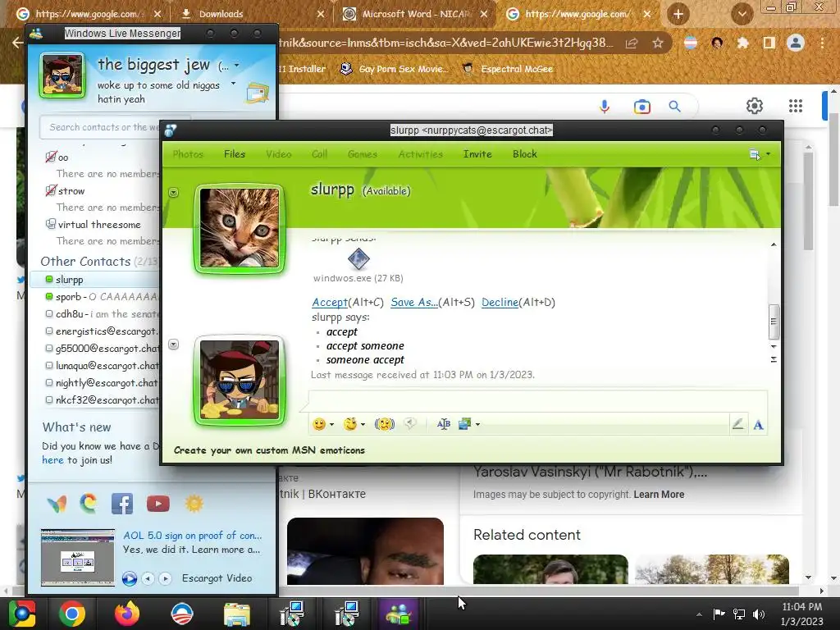
Task: Open the dropdown arrow next to the emoticon button
Action: [x=332, y=425]
